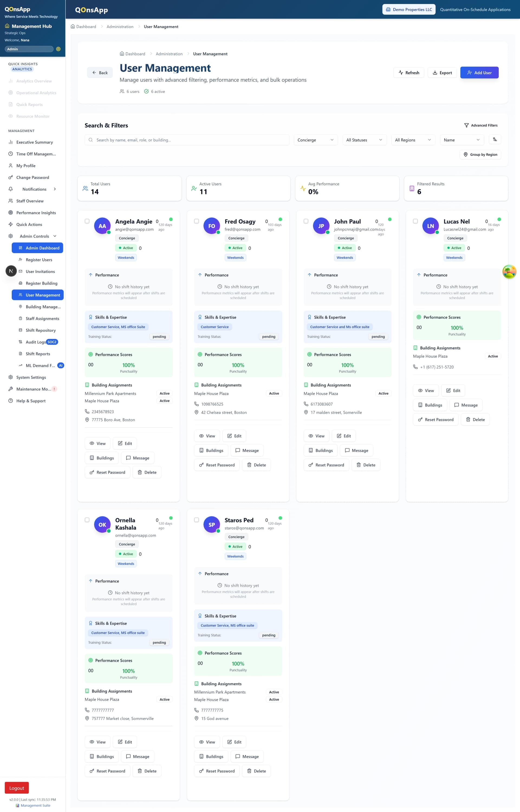The height and width of the screenshot is (812, 520).
Task: Click the floating island avatar icon
Action: pos(509,271)
